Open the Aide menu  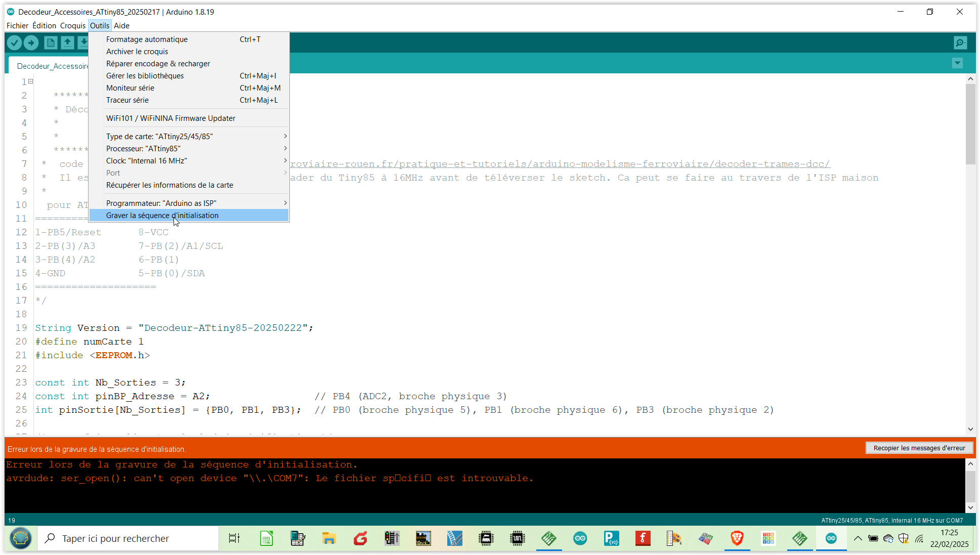coord(121,25)
